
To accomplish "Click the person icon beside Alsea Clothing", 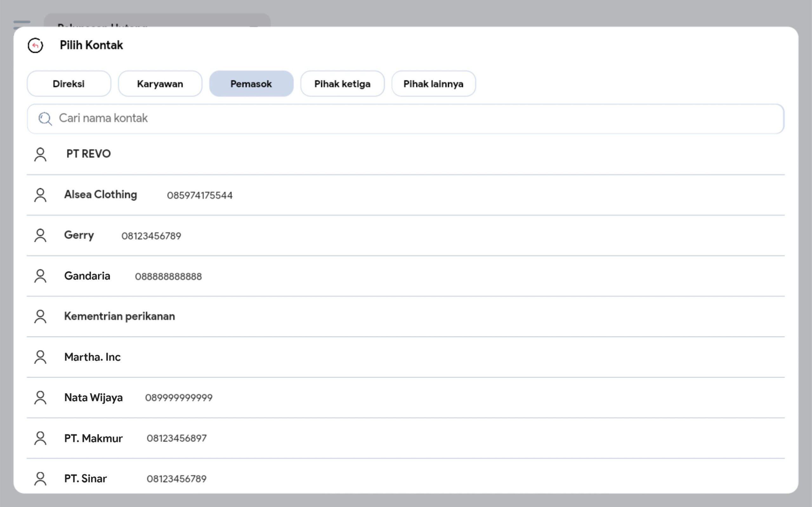I will 40,195.
